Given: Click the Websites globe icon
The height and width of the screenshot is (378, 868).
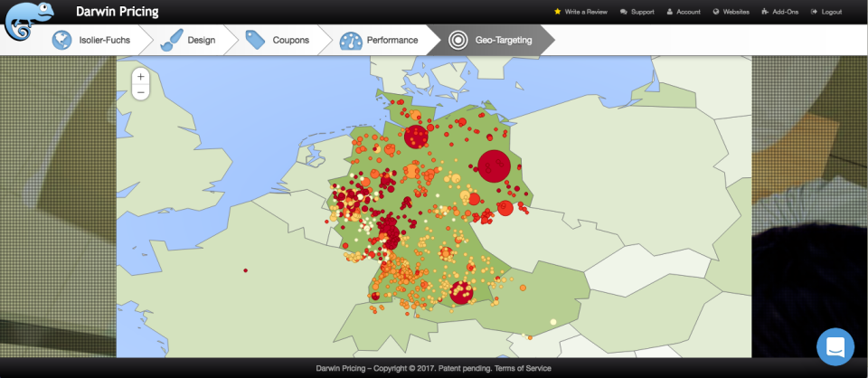Looking at the screenshot, I should click(x=716, y=12).
